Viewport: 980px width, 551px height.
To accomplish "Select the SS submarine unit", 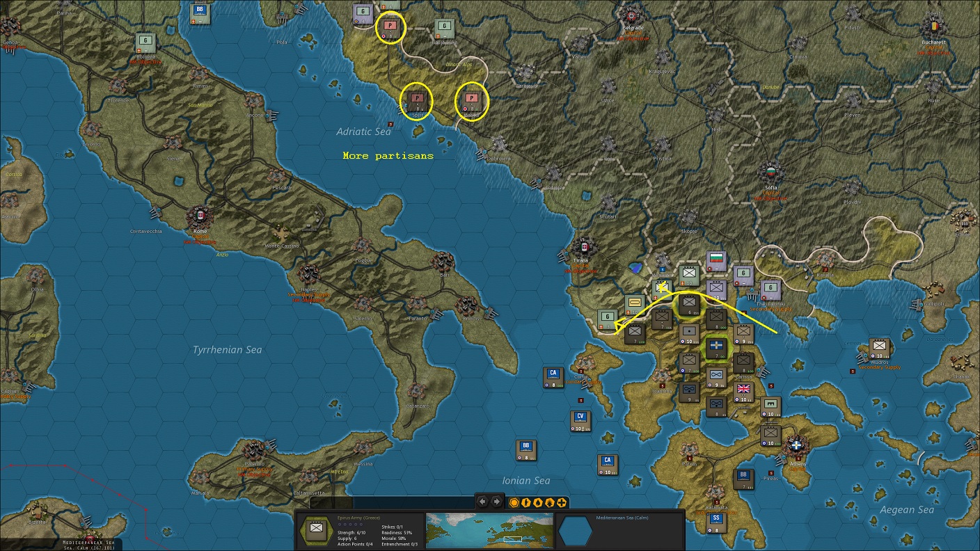I will [x=716, y=522].
